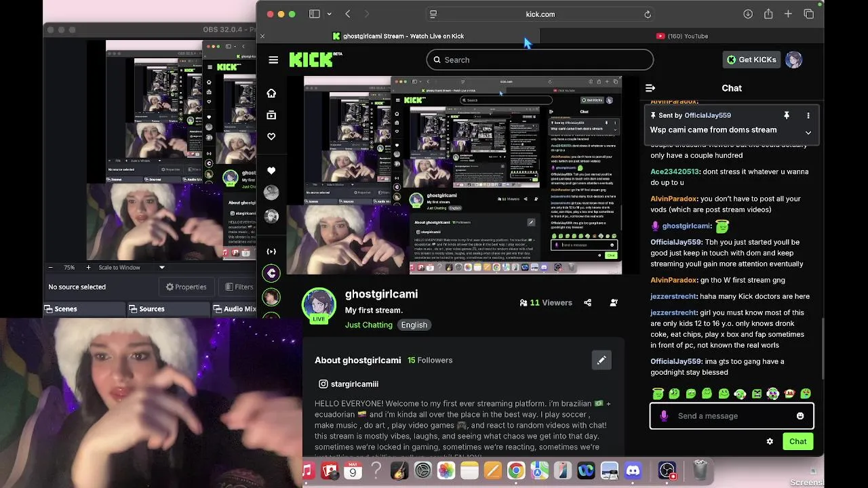This screenshot has height=488, width=868.
Task: Click the purple microphone icon in chat input
Action: [664, 415]
